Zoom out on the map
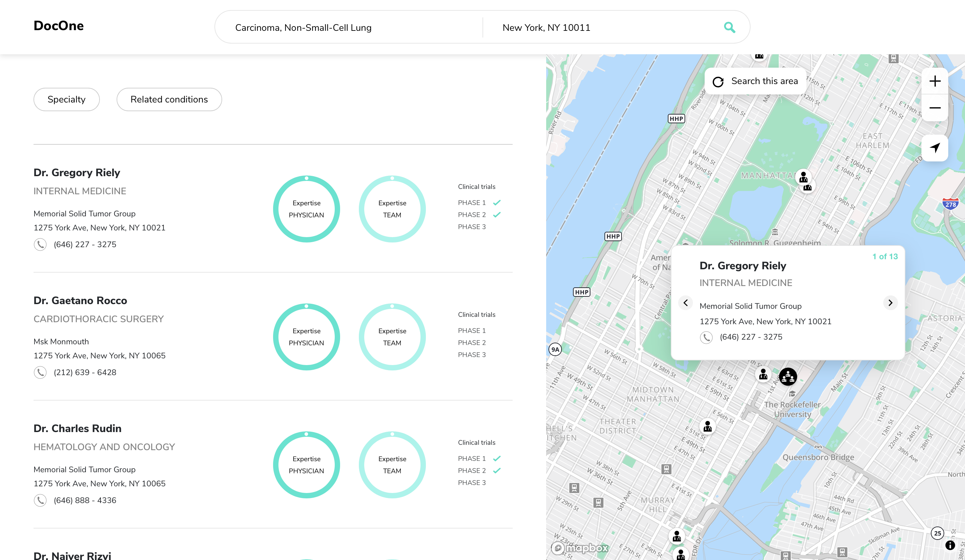The width and height of the screenshot is (965, 560). [x=935, y=108]
